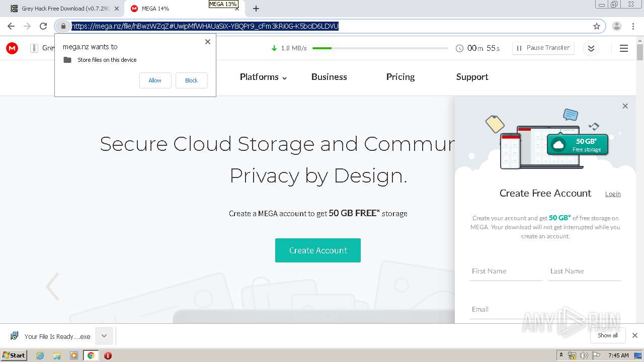644x362 pixels.
Task: Reload the page with refresh icon
Action: coord(43,26)
